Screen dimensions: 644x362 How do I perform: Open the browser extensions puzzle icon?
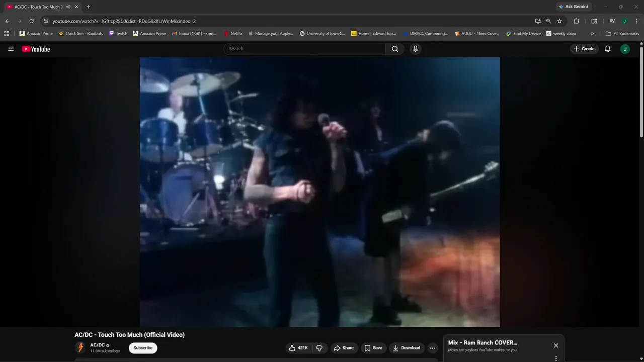point(577,21)
